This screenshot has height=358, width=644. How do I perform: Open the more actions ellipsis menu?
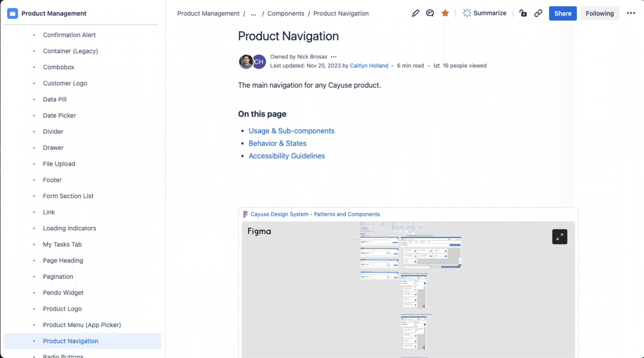click(631, 13)
